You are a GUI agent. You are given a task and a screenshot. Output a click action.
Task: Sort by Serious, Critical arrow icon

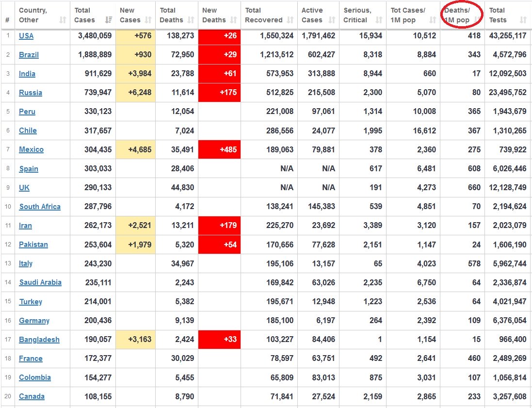click(x=379, y=20)
